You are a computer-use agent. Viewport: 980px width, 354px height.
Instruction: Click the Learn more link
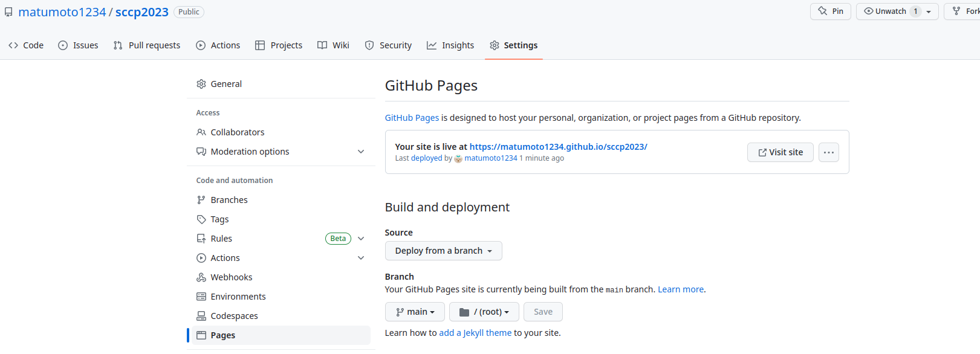coord(681,289)
